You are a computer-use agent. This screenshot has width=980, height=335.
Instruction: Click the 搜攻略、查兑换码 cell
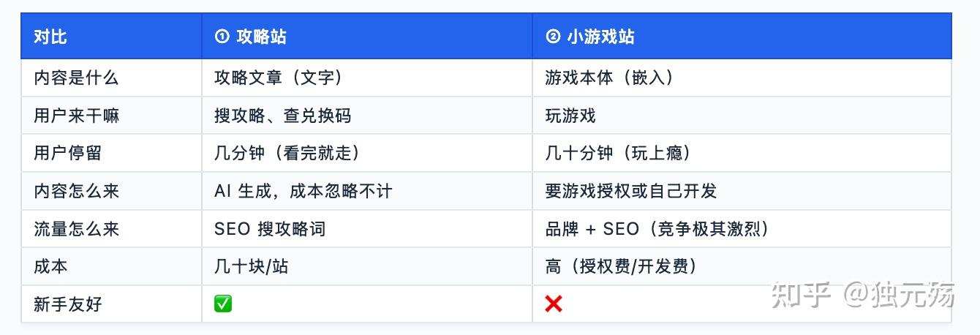pos(367,116)
